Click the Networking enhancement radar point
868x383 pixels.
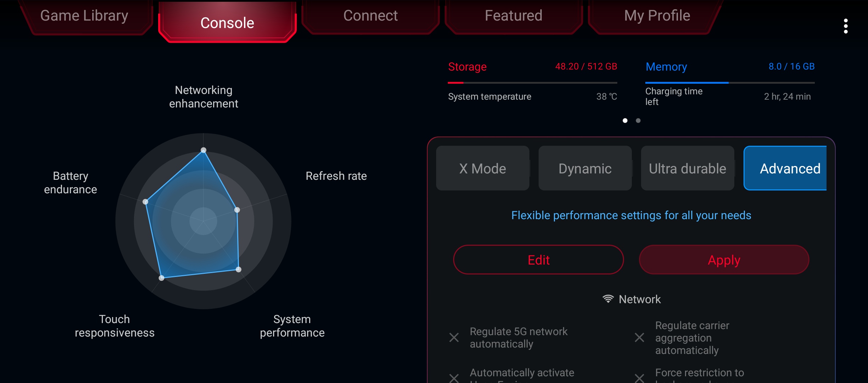[x=204, y=150]
